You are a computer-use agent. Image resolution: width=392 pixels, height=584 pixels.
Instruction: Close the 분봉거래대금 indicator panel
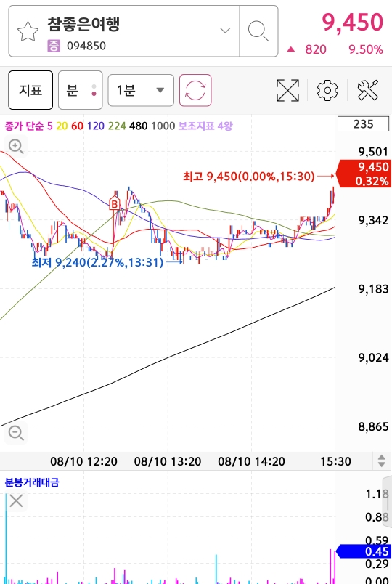point(16,501)
